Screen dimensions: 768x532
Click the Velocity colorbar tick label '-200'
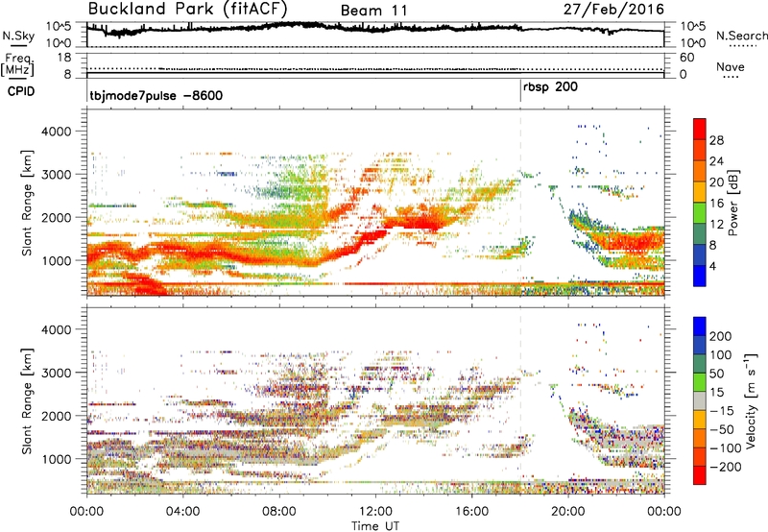pyautogui.click(x=725, y=467)
